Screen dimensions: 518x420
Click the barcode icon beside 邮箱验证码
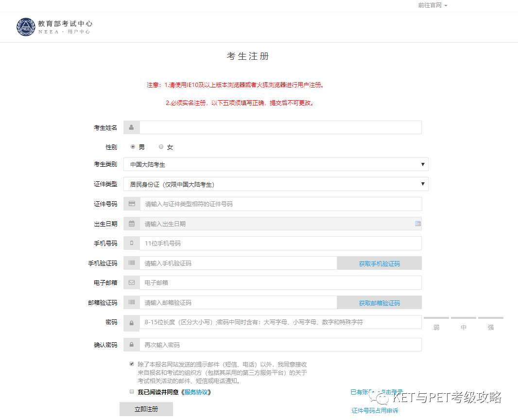(x=132, y=302)
